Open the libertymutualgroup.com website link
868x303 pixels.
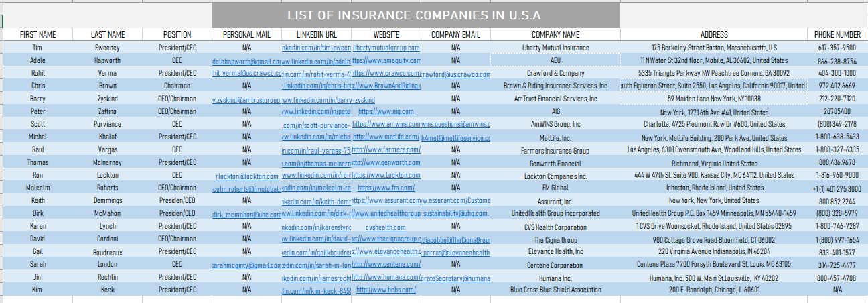coord(386,48)
